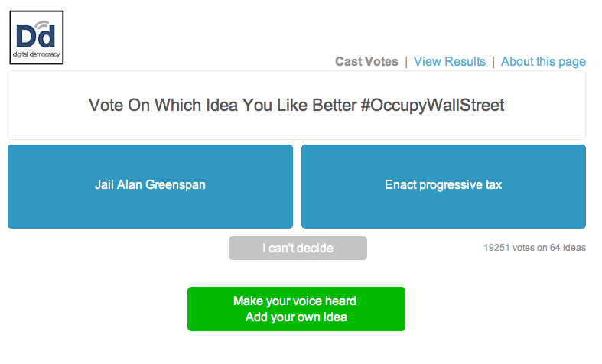Switch to the Cast Votes tab
602x364 pixels.
tap(366, 62)
